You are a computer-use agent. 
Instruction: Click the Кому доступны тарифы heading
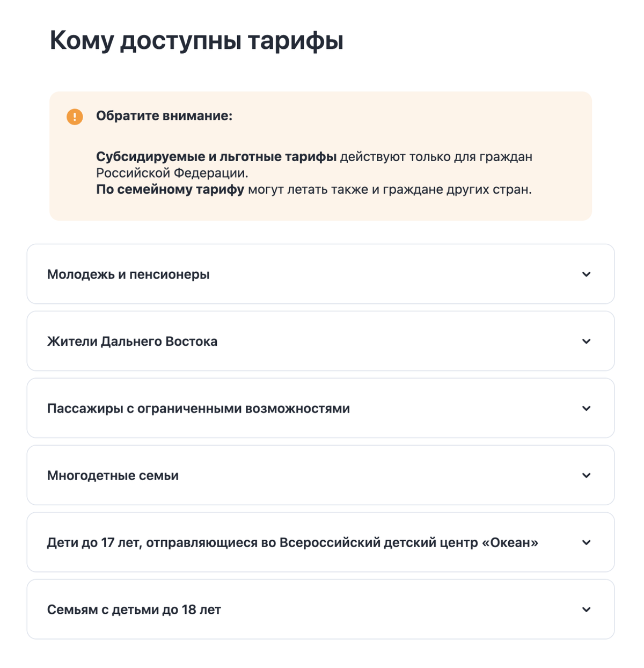point(196,41)
